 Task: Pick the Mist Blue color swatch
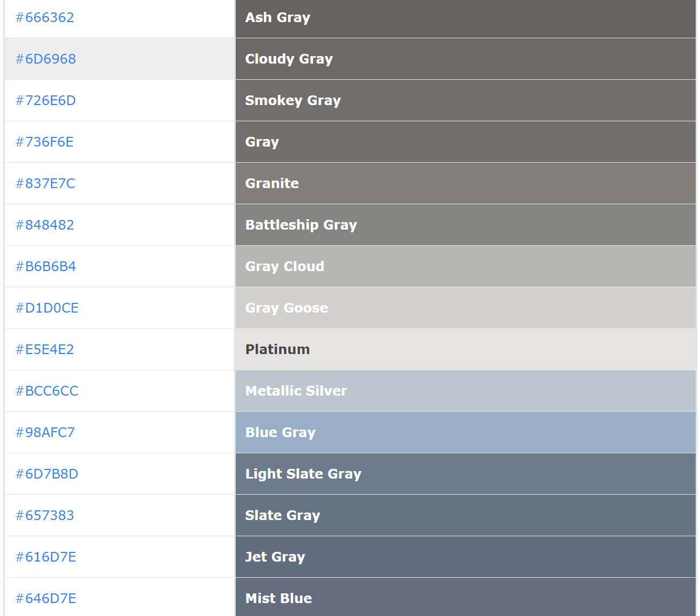tap(465, 597)
